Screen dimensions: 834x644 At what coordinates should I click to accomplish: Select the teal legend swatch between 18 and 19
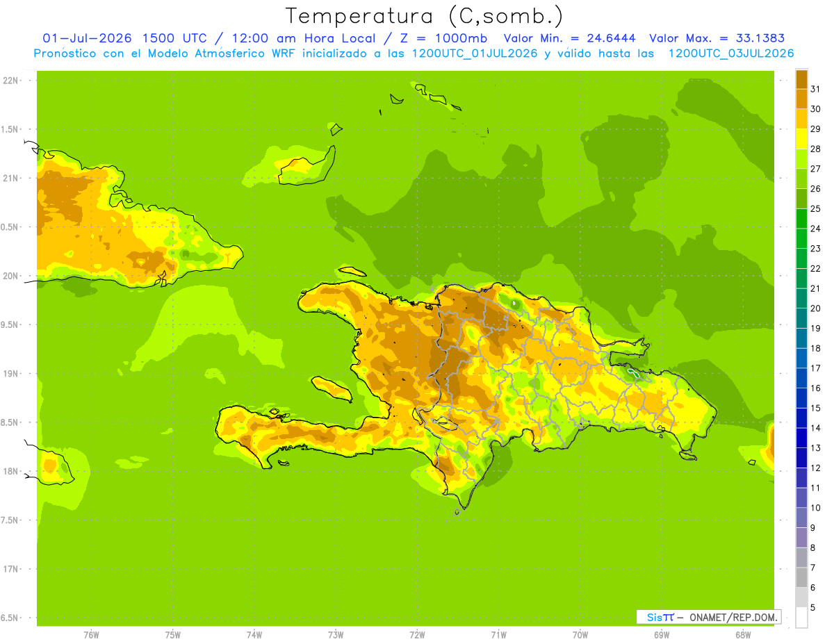coord(801,338)
